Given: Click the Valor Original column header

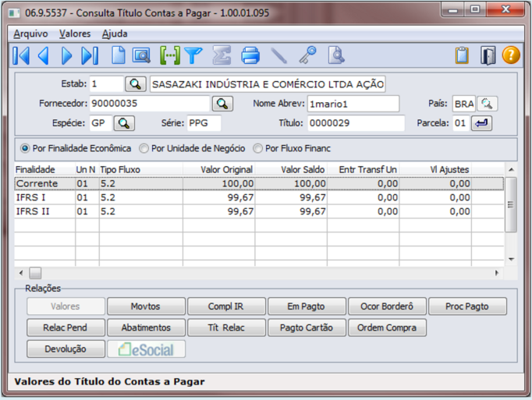Looking at the screenshot, I should click(219, 170).
